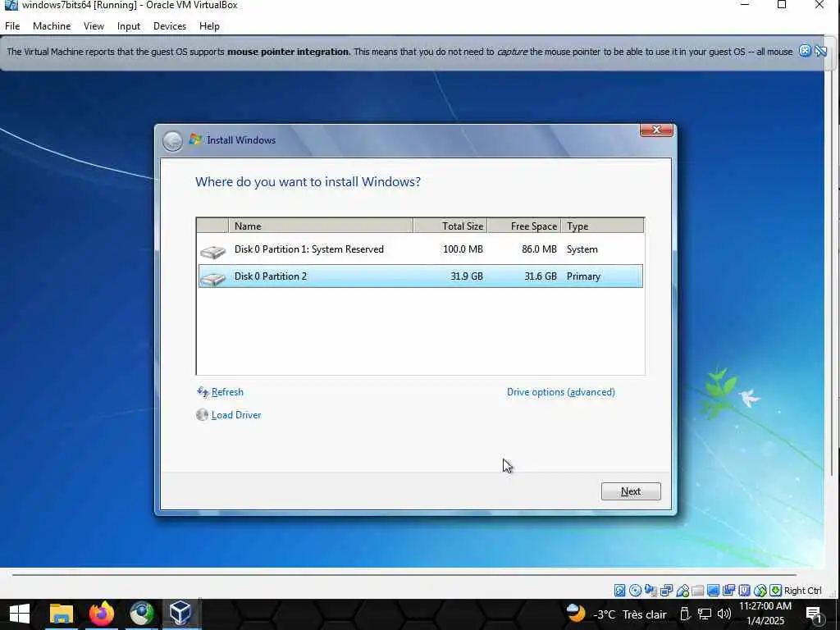Open the notification center icon
The width and height of the screenshot is (840, 630).
814,614
